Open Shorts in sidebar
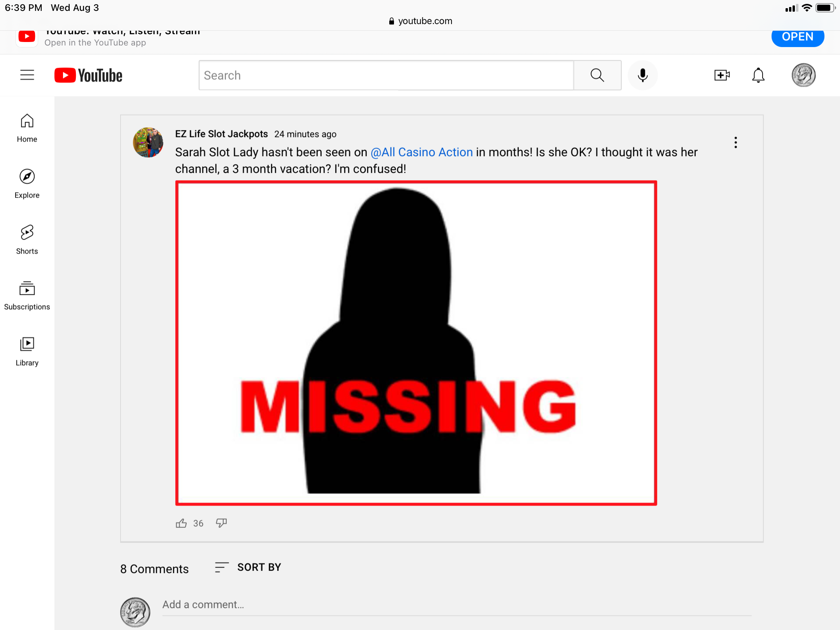The image size is (840, 630). point(27,240)
